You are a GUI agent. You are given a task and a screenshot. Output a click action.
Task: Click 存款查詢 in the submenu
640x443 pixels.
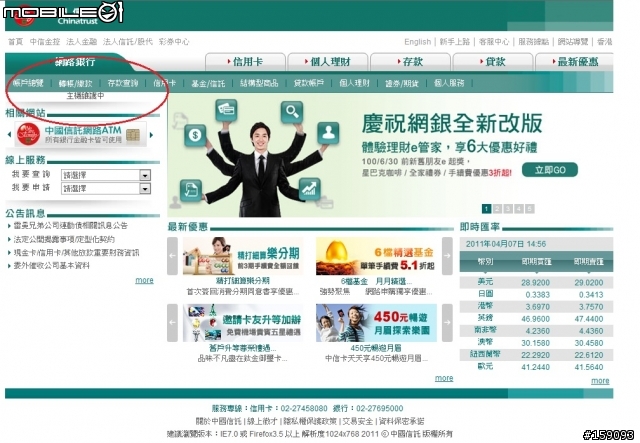(x=123, y=83)
